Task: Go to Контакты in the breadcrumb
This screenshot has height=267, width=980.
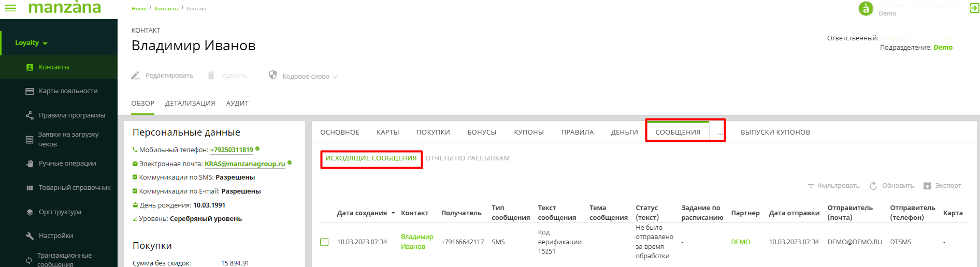Action: pos(166,9)
